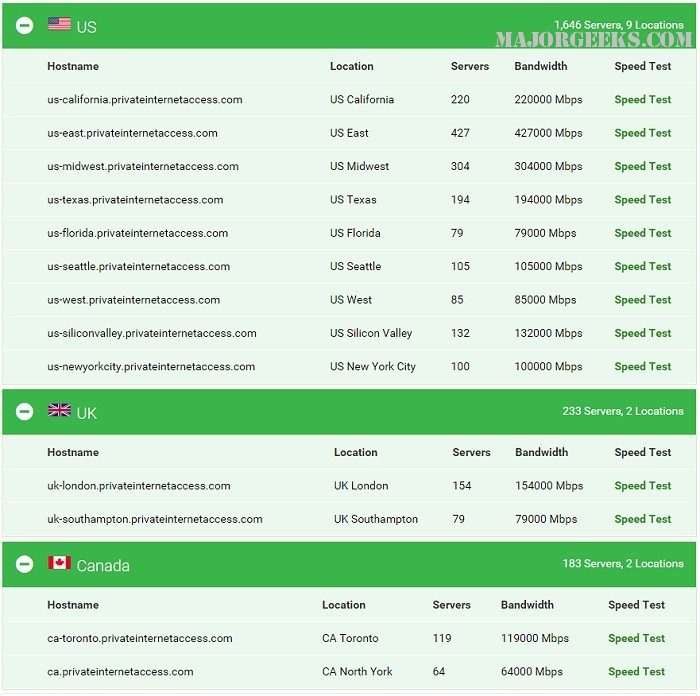700x696 pixels.
Task: Click '183 Servers, 2 Locations' summary
Action: click(x=623, y=563)
